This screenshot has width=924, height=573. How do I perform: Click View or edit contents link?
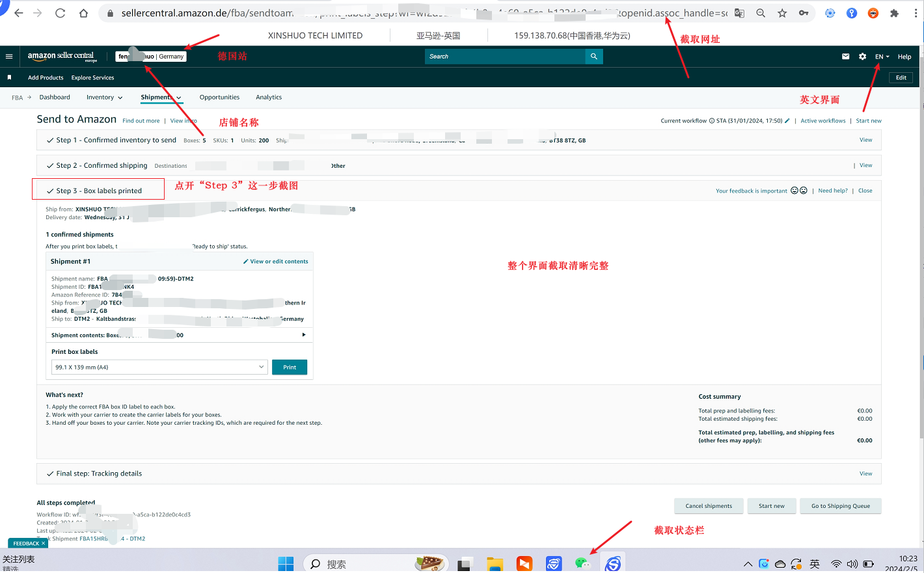click(276, 261)
